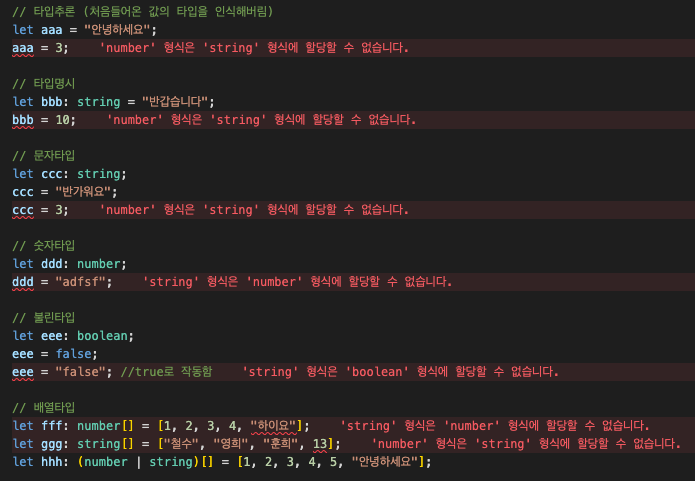Screen dimensions: 695x481
Task: Click the 'number' type in 'let ddd: number;'
Action: click(98, 264)
